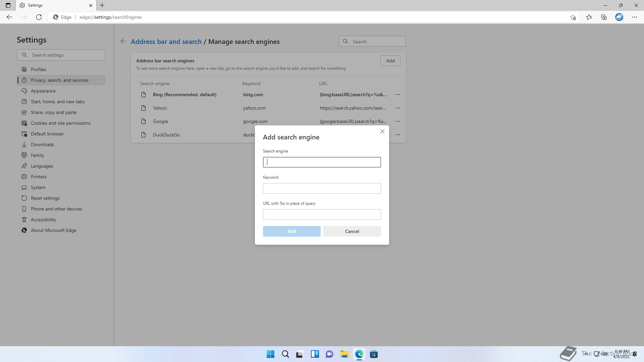Open Address bar and search breadcrumb link
This screenshot has height=362, width=644.
(x=166, y=42)
